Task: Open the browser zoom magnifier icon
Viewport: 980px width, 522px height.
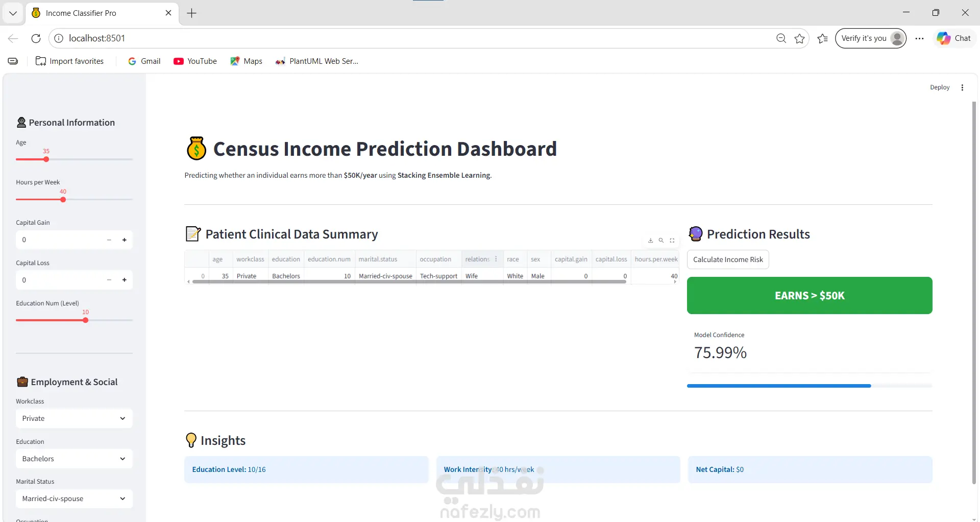Action: coord(781,38)
